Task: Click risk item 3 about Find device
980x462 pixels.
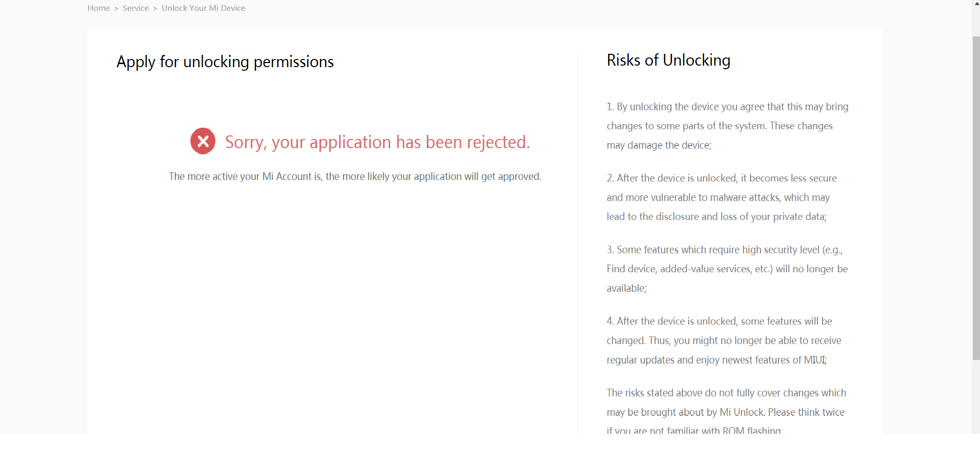Action: (727, 269)
